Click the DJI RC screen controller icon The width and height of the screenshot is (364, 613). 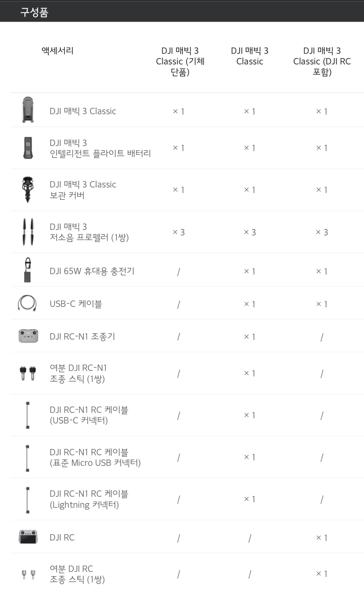[28, 537]
